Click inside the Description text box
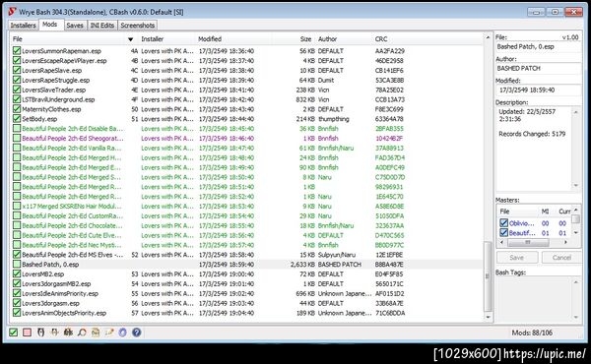 pyautogui.click(x=535, y=149)
